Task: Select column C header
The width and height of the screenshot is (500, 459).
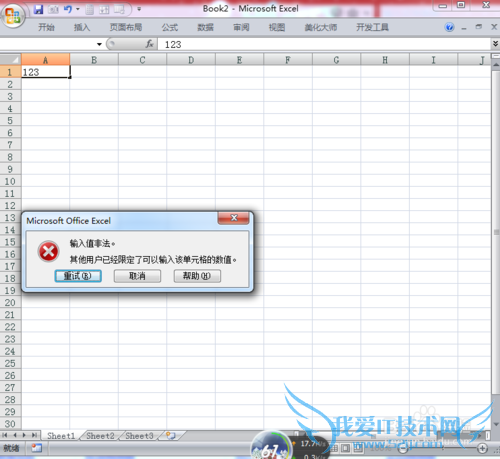Action: (142, 60)
